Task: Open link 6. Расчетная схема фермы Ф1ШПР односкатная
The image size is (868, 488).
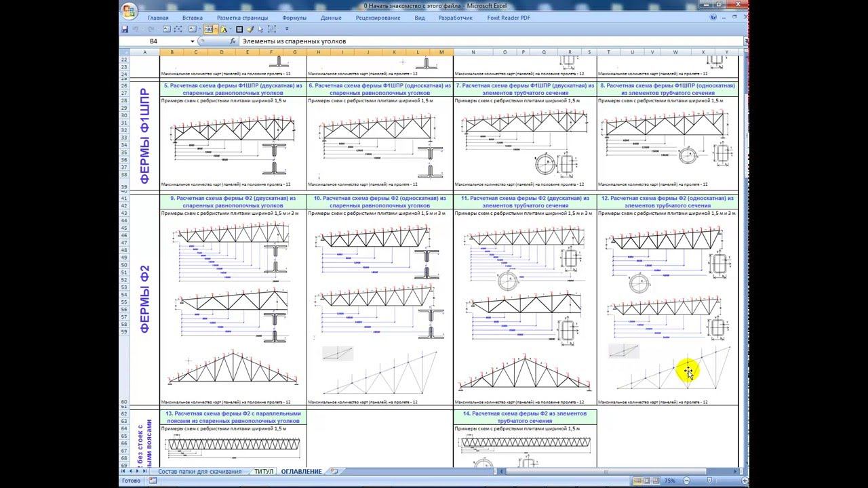Action: [380, 89]
